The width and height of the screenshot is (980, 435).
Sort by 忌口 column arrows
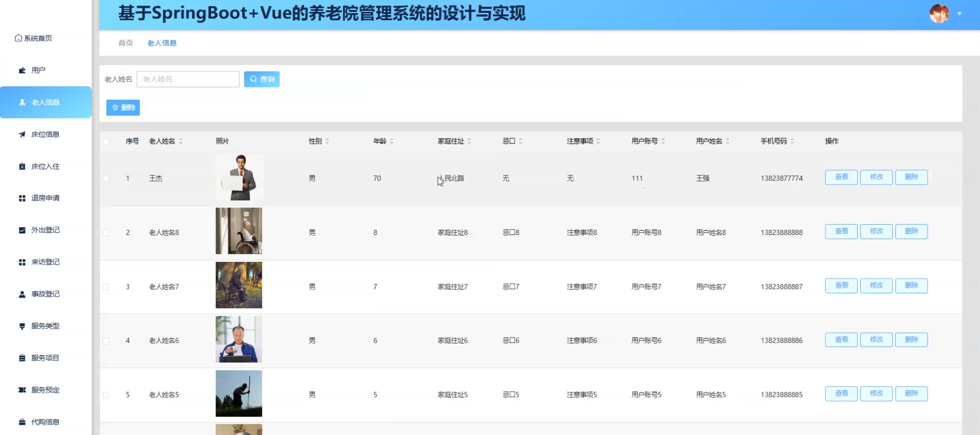(x=521, y=141)
